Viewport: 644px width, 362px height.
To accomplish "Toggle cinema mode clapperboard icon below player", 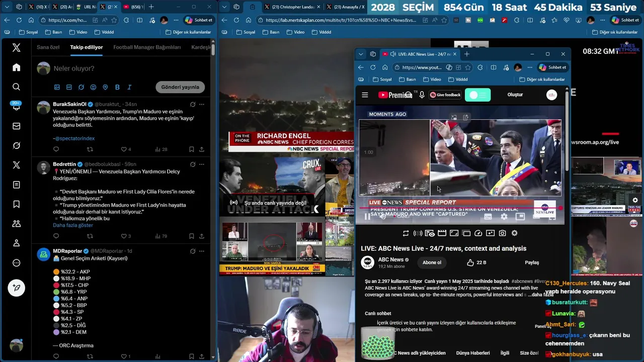I will point(442,233).
